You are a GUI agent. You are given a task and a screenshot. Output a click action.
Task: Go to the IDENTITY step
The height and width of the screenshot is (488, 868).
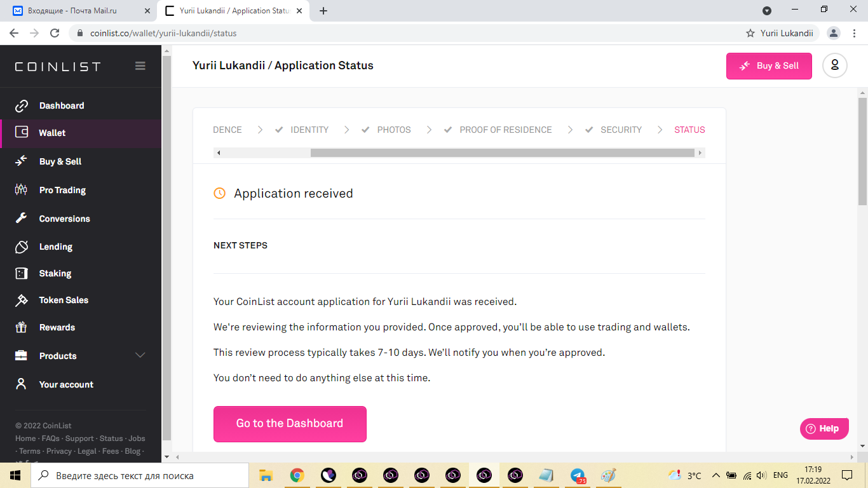[x=309, y=130]
